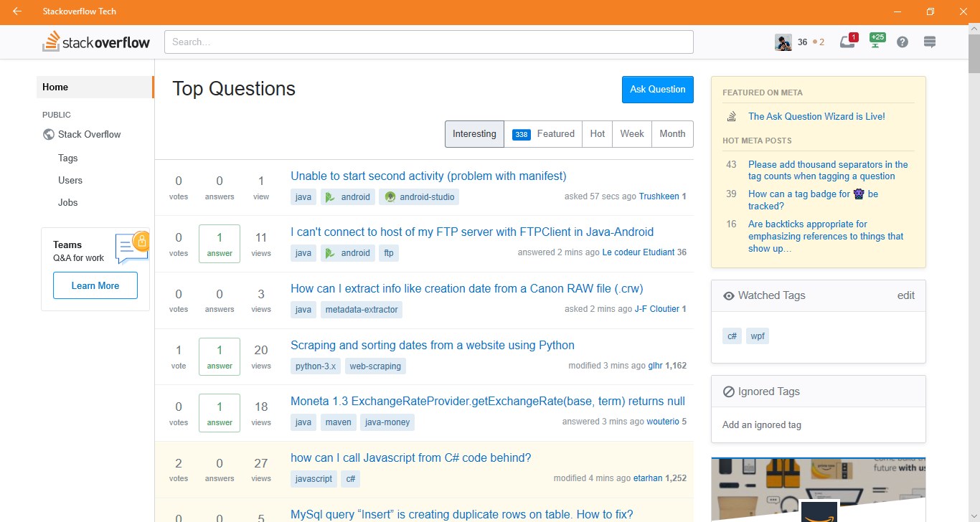The image size is (980, 522).
Task: Switch to the Featured tab
Action: pos(543,134)
